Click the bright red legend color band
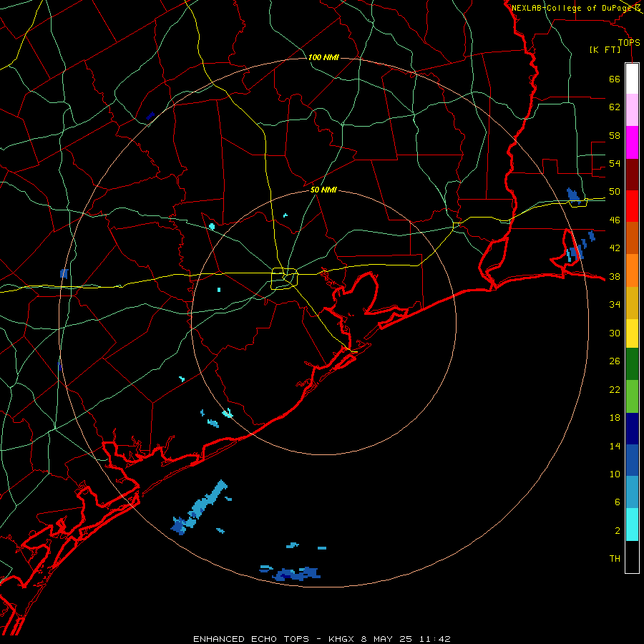The image size is (644, 644). click(x=632, y=206)
